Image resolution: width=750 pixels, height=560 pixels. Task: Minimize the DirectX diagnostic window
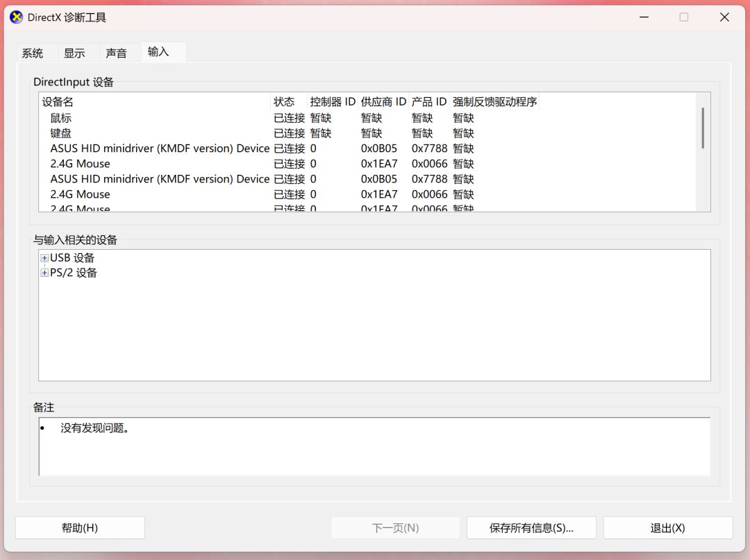(x=644, y=17)
